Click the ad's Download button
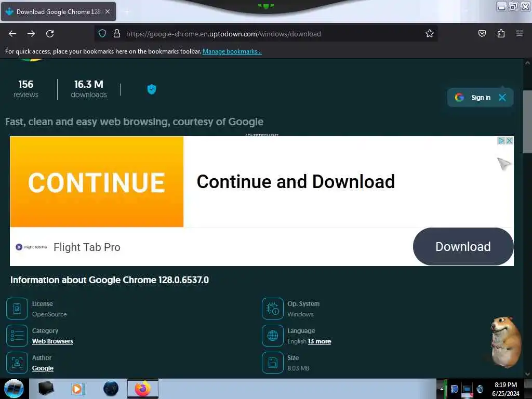 [463, 247]
